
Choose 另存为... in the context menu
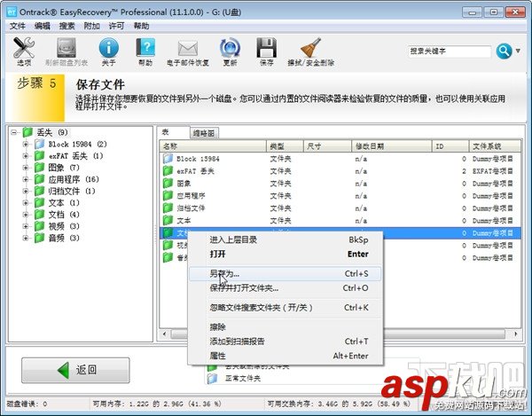click(285, 273)
